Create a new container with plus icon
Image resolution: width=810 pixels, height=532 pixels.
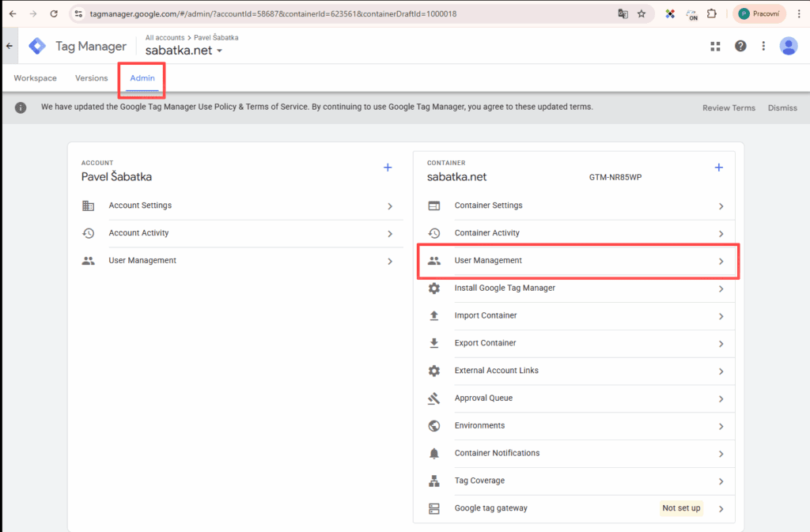(x=718, y=167)
